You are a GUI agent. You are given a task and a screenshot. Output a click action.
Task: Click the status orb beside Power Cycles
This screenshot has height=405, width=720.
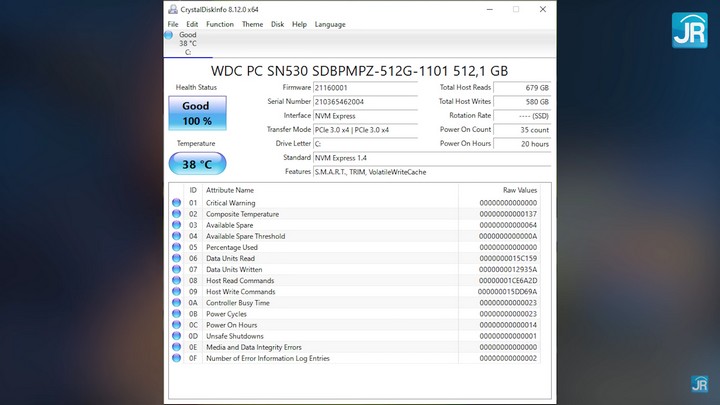[x=177, y=314]
